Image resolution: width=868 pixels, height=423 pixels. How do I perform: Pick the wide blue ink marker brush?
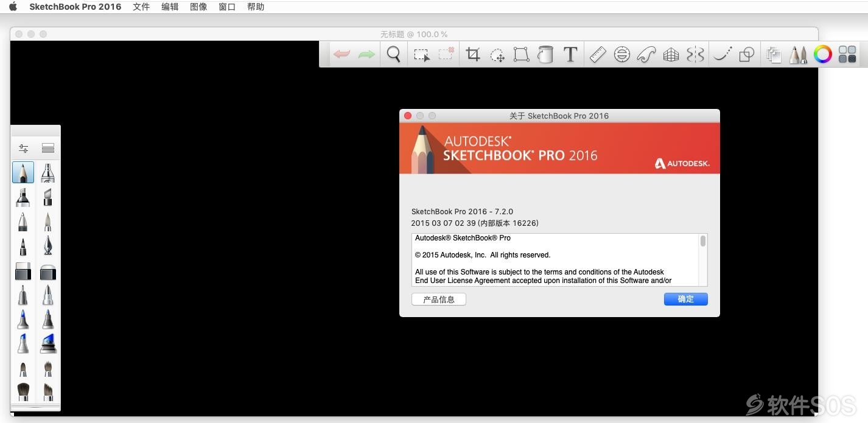click(x=48, y=344)
